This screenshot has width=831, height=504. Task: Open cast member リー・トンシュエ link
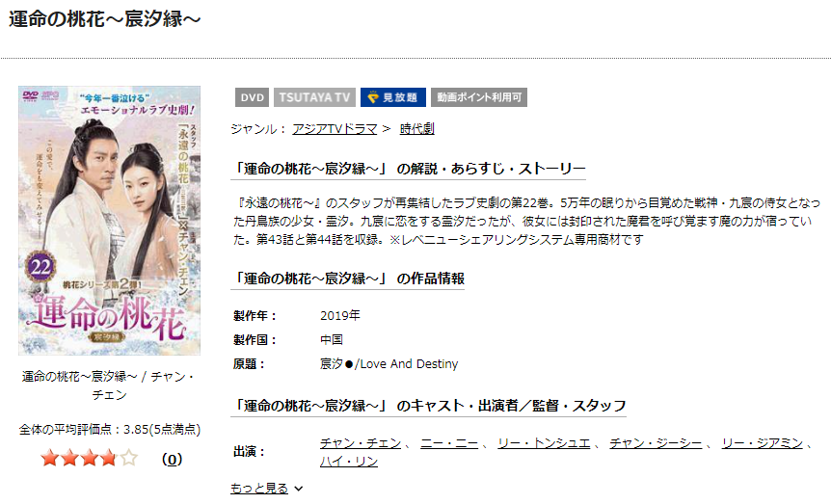click(x=544, y=443)
